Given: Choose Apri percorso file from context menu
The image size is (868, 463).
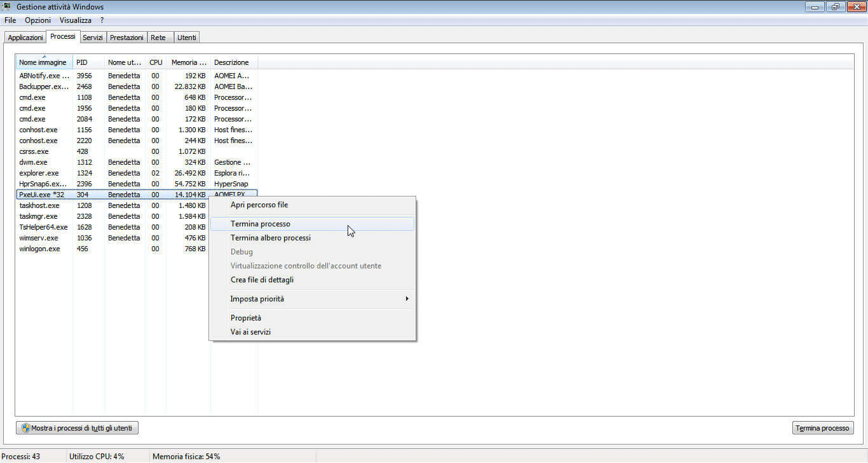Looking at the screenshot, I should coord(313,205).
